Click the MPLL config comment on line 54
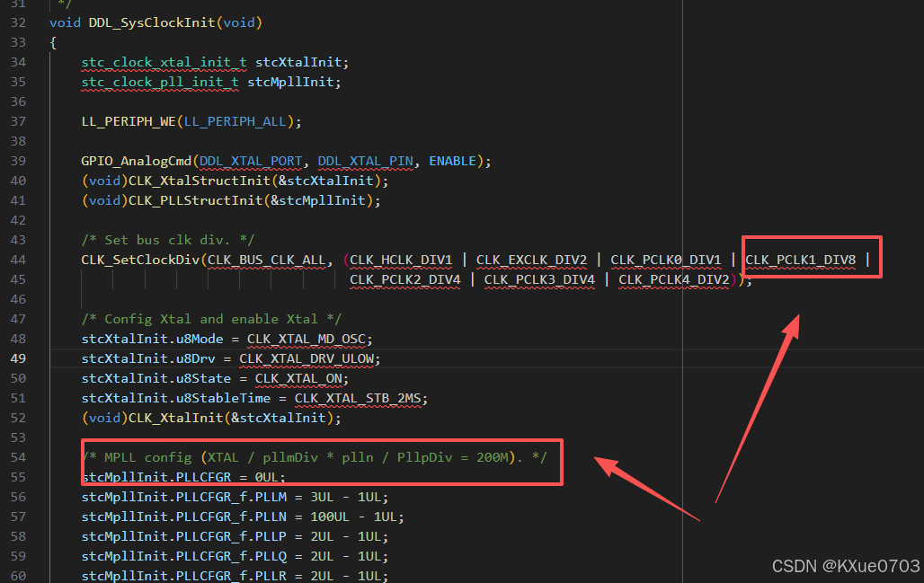Image resolution: width=924 pixels, height=583 pixels. coord(314,457)
